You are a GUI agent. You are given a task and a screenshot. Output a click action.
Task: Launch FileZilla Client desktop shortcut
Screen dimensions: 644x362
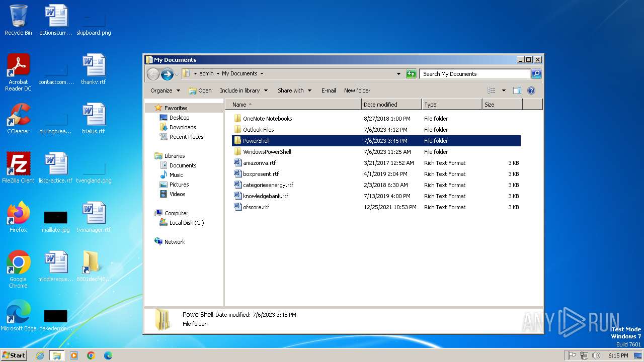(x=18, y=168)
